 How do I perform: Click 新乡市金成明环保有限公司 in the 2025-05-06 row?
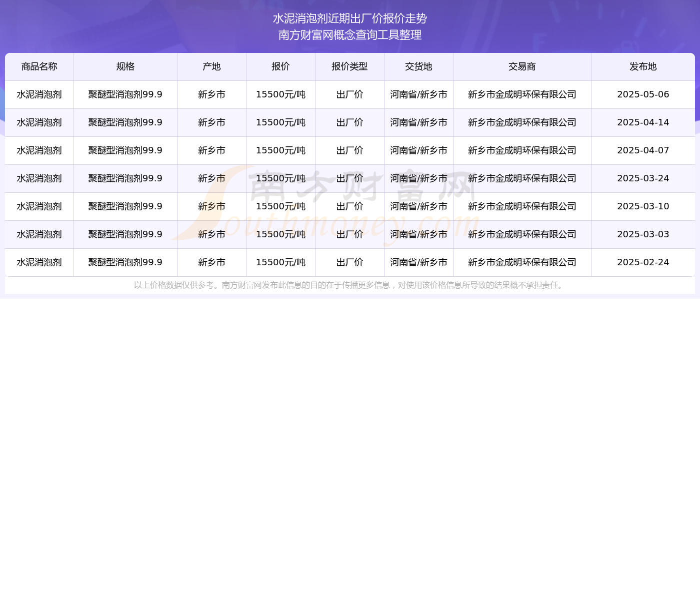[522, 94]
